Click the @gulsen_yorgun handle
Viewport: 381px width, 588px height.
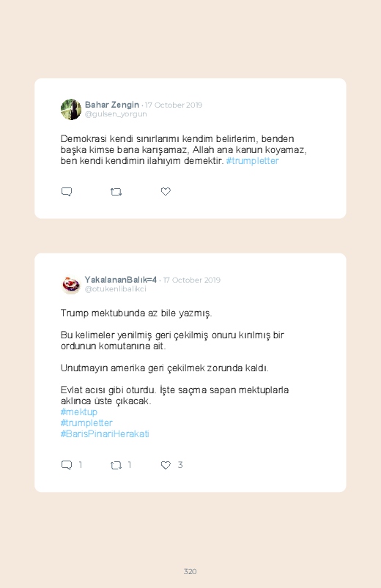[116, 114]
